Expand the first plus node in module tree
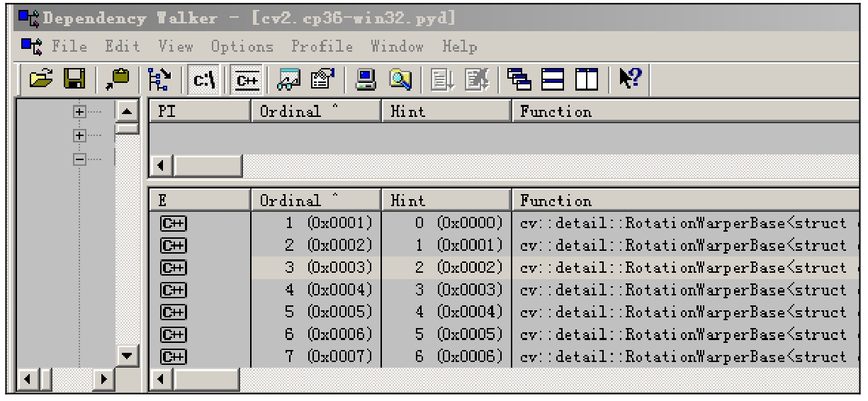Screen dimensions: 868x401 (x=80, y=113)
